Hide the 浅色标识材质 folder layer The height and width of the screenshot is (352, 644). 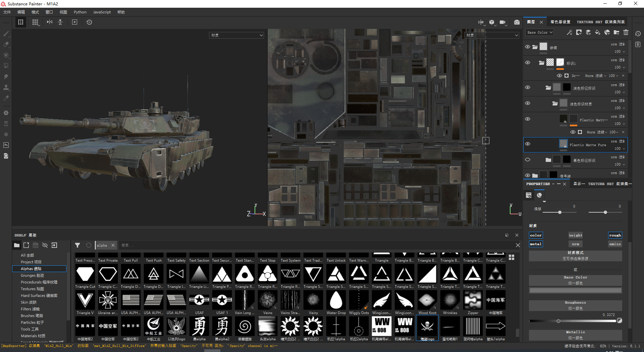528,103
